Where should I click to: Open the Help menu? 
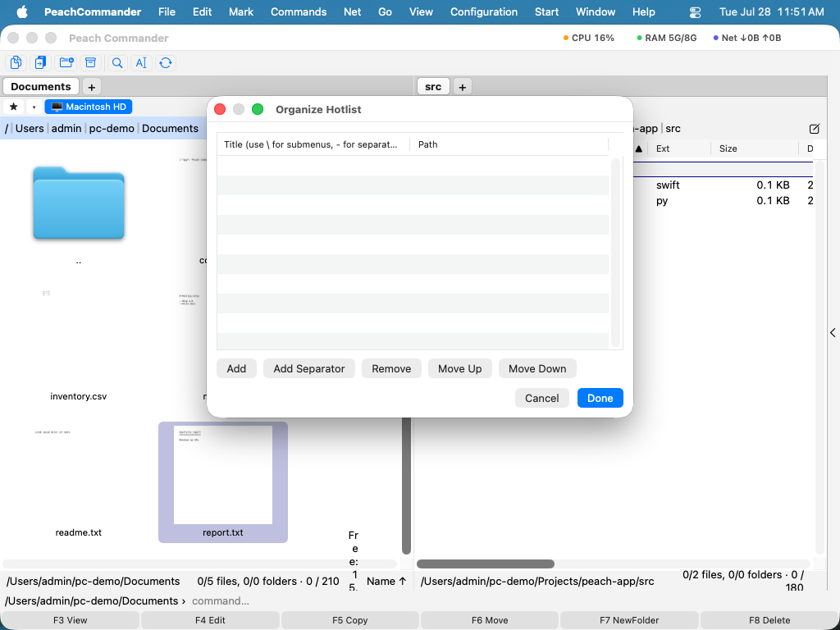click(x=643, y=11)
